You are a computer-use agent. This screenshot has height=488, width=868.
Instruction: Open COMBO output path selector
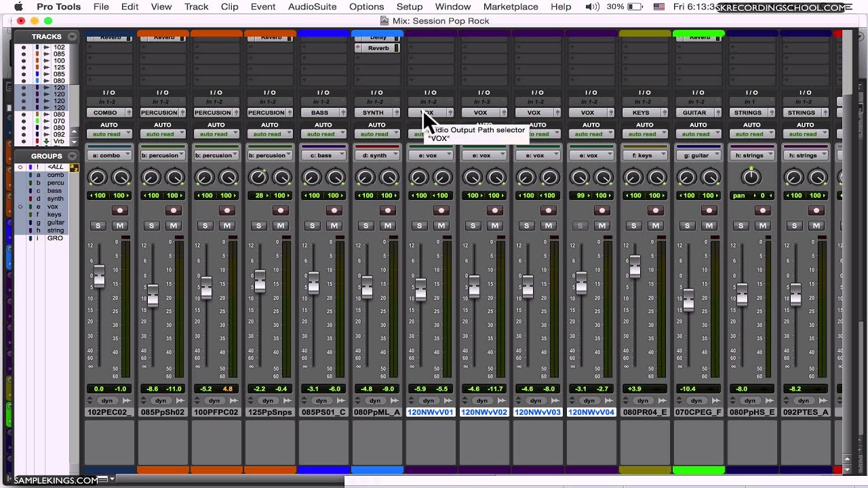pos(105,113)
